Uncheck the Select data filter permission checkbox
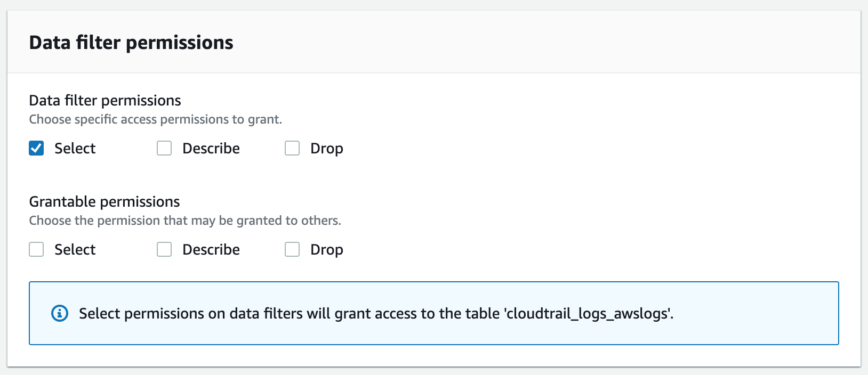The image size is (868, 375). [36, 148]
